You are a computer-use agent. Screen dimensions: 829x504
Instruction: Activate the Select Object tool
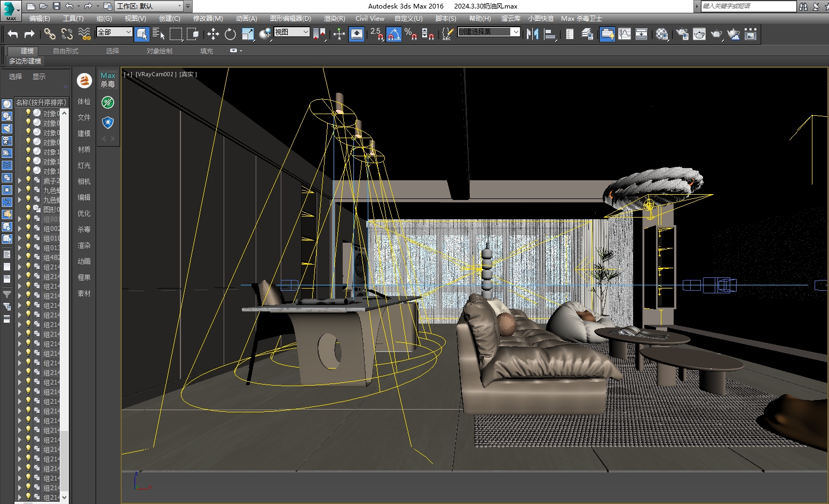[x=141, y=34]
